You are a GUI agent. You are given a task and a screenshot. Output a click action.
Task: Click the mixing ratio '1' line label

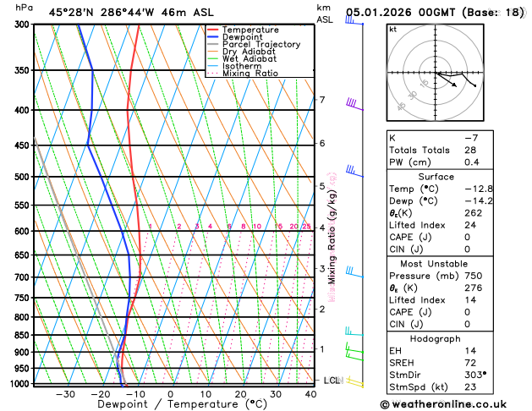click(x=151, y=226)
